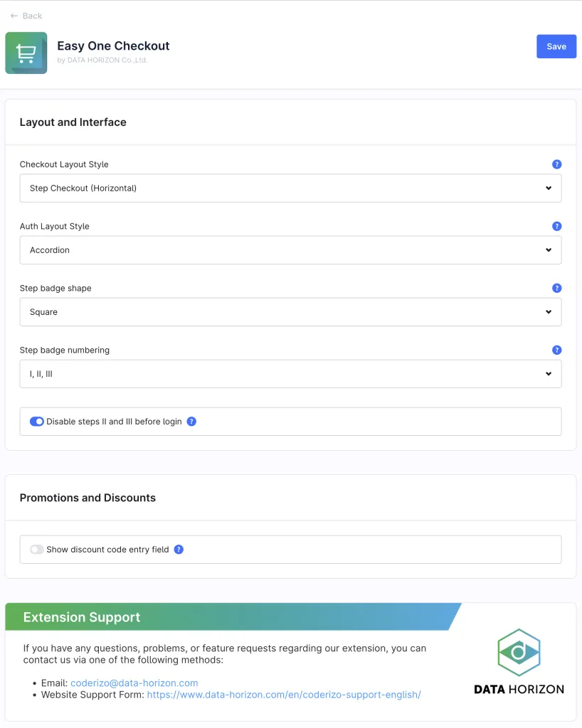The height and width of the screenshot is (728, 582).
Task: Click help icon for Checkout Layout Style
Action: point(556,164)
